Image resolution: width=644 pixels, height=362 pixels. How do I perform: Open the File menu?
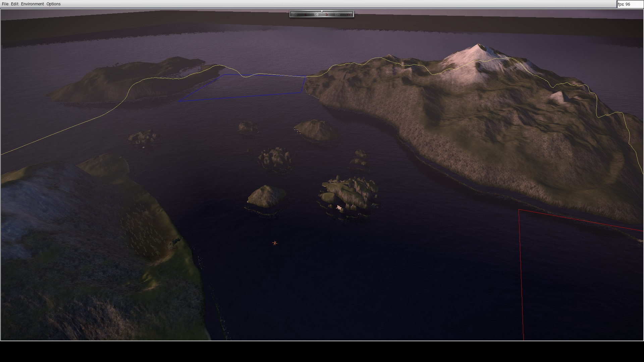5,4
